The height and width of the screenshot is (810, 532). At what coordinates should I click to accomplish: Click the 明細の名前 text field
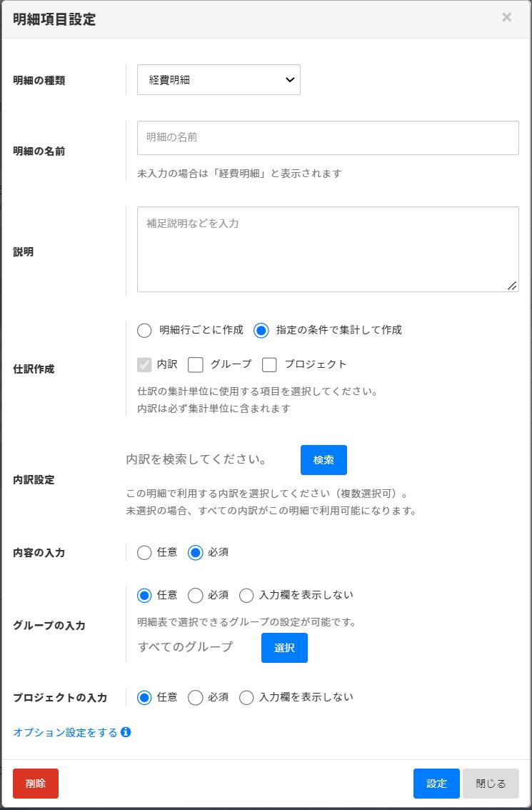[328, 138]
